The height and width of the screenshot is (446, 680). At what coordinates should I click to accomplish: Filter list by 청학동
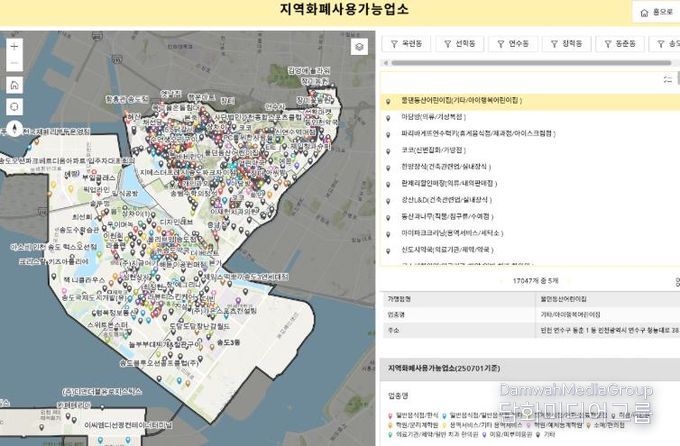(x=566, y=44)
